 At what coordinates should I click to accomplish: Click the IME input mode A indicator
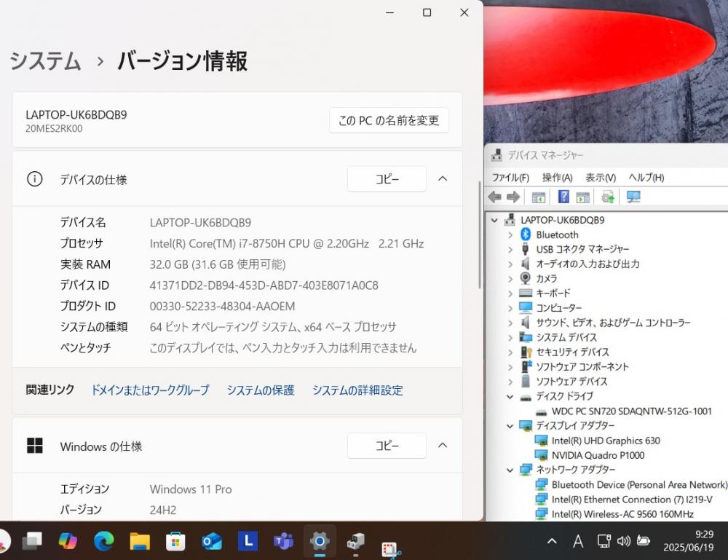coord(578,541)
